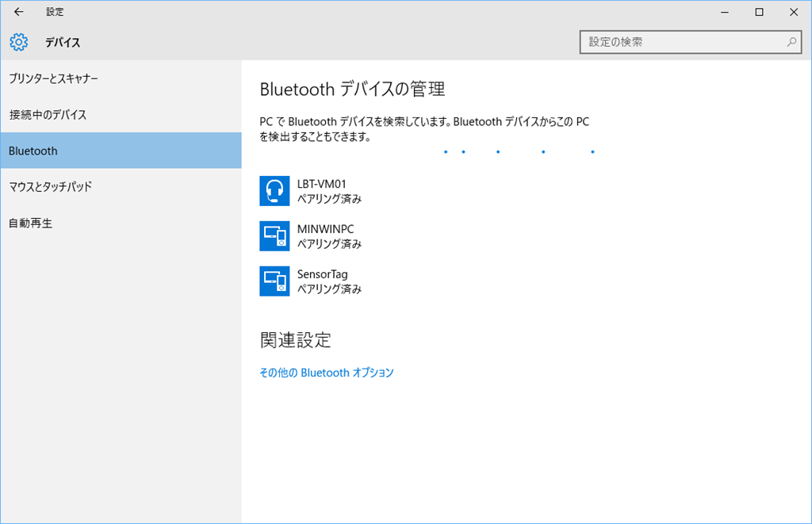Click the magnifier icon in search box

point(791,42)
